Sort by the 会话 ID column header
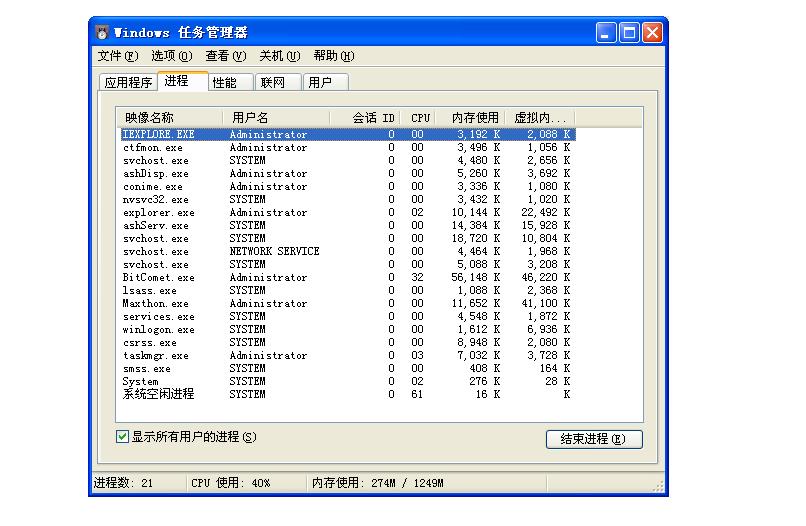Screen dimensions: 806x526 coord(364,118)
